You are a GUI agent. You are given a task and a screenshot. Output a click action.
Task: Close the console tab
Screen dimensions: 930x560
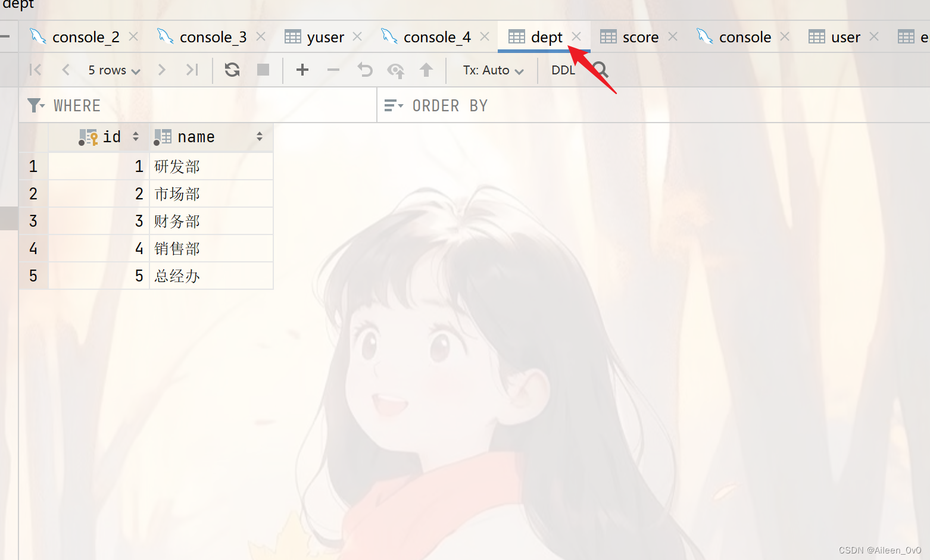785,37
